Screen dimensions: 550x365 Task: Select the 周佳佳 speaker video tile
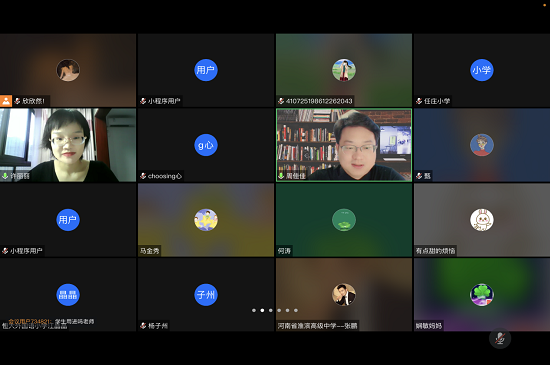pyautogui.click(x=344, y=145)
